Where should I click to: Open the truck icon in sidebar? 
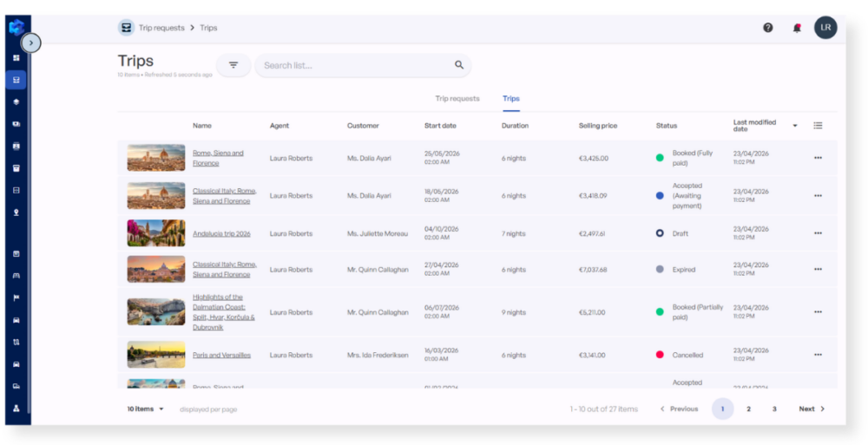tap(16, 386)
